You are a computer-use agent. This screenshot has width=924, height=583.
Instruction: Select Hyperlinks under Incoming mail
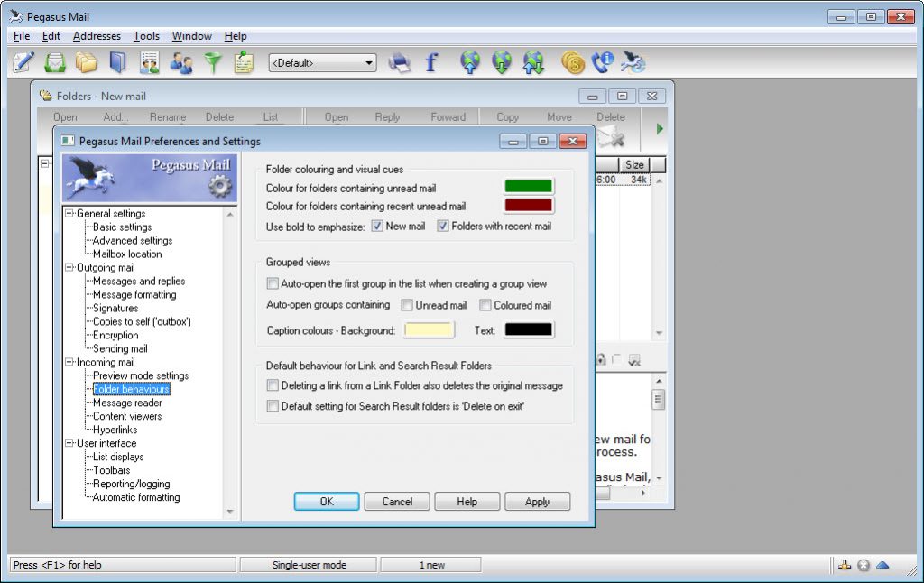click(115, 430)
